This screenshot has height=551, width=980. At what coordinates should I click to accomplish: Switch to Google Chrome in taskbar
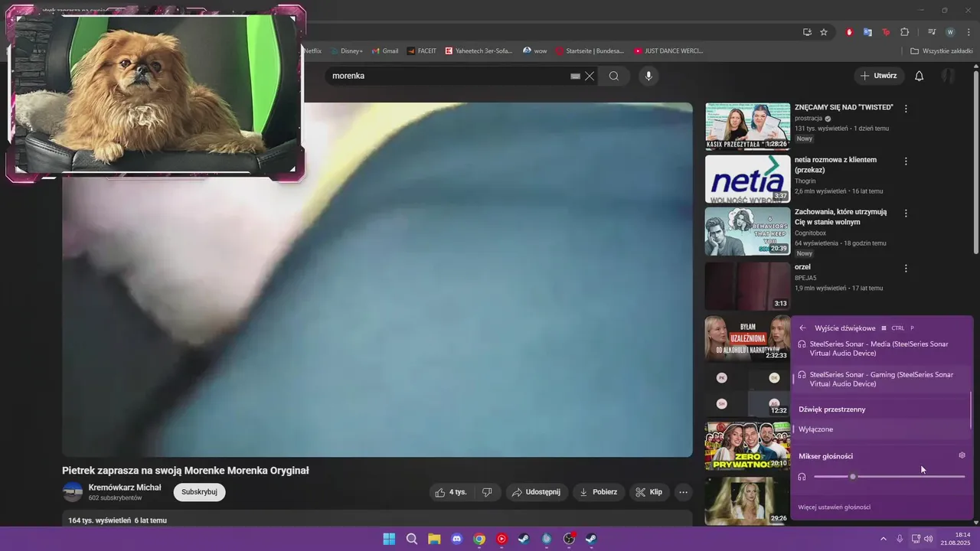click(479, 539)
